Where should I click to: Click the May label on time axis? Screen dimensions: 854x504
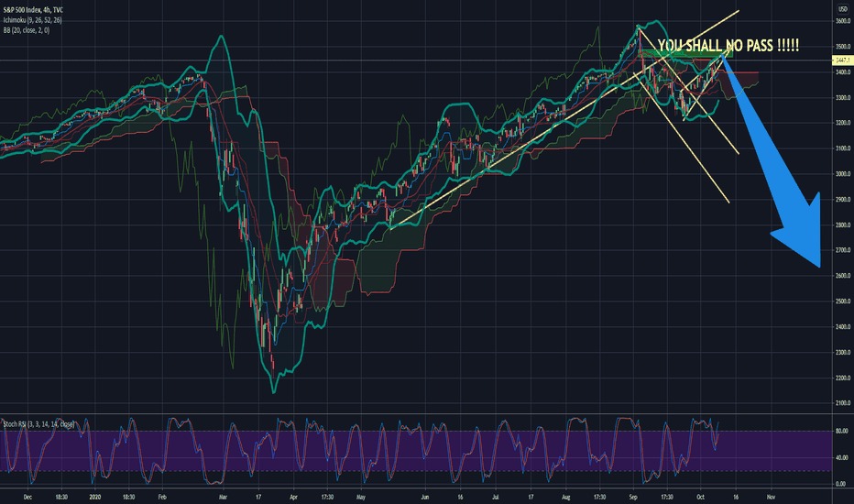pyautogui.click(x=360, y=497)
